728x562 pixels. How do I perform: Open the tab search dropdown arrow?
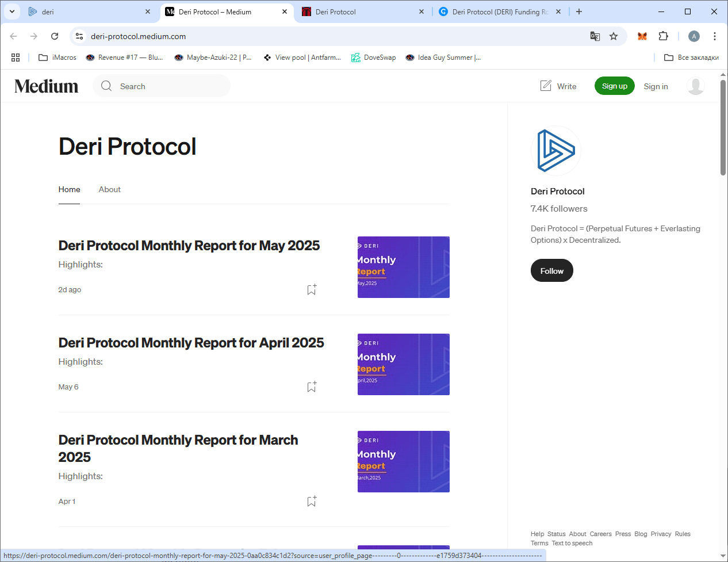point(12,12)
